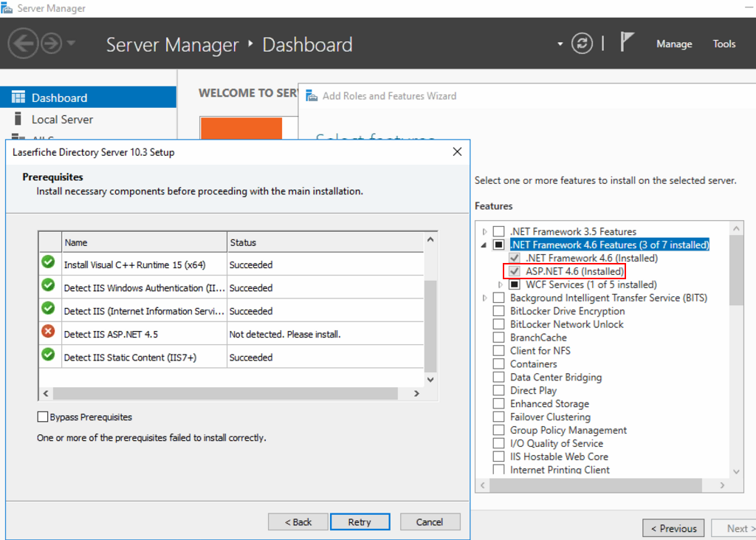Click green check for Visual C++ Runtime
756x540 pixels.
coord(48,262)
